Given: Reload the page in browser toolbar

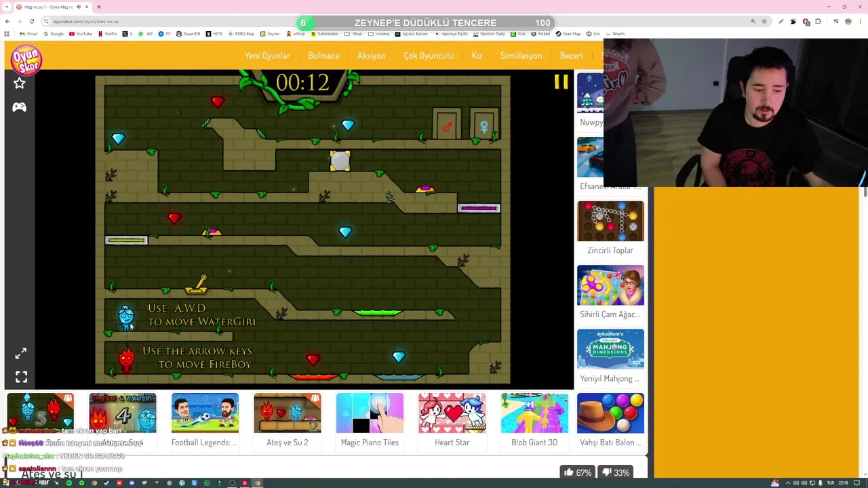Looking at the screenshot, I should tap(31, 22).
